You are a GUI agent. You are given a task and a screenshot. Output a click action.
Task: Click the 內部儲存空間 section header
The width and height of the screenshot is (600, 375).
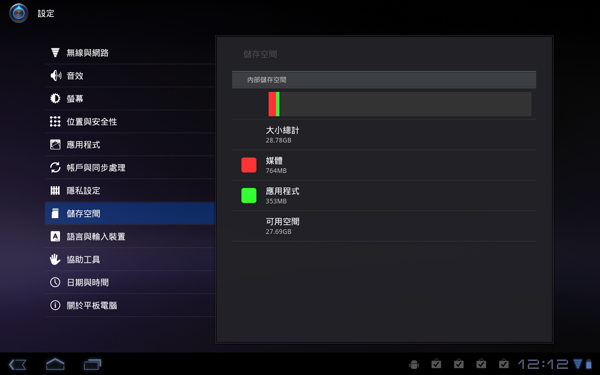(x=384, y=80)
